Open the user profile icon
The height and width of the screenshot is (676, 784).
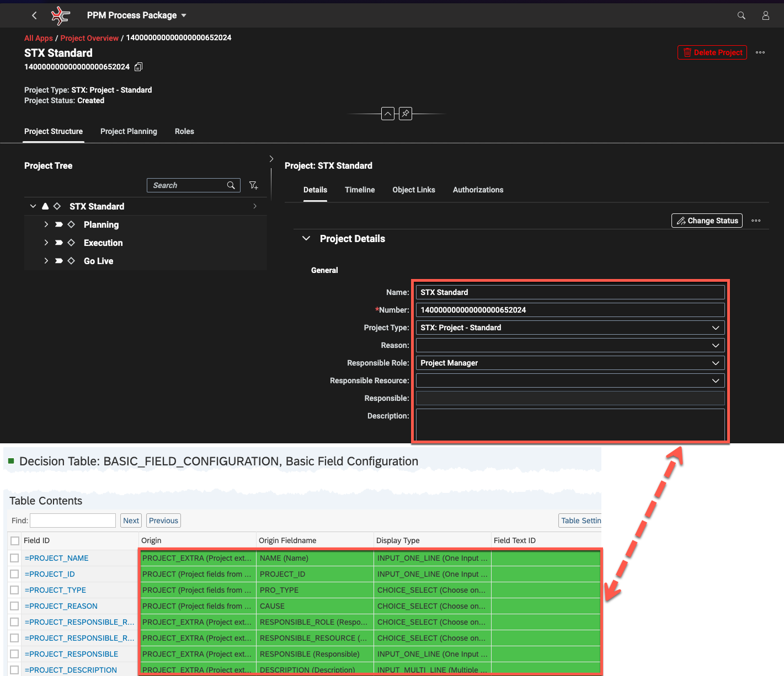[765, 15]
